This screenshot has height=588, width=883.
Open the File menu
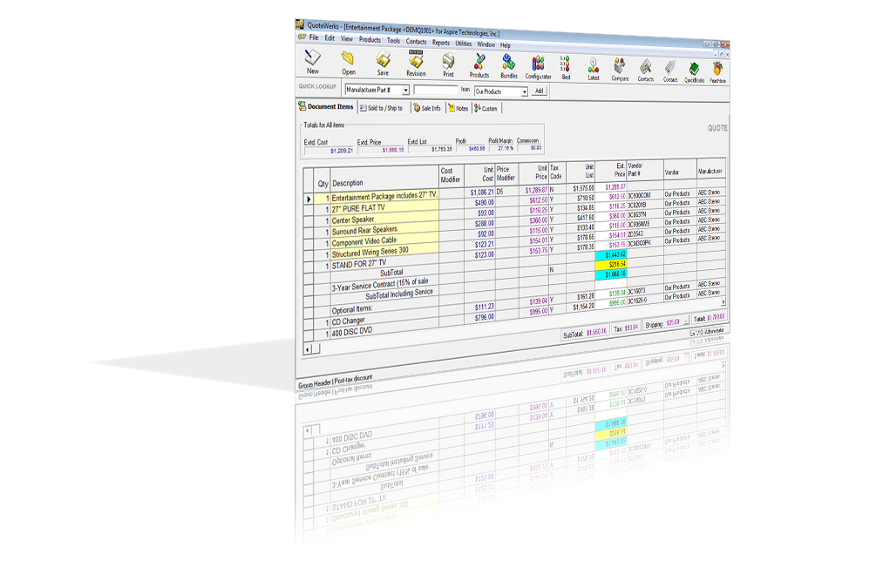(x=314, y=37)
